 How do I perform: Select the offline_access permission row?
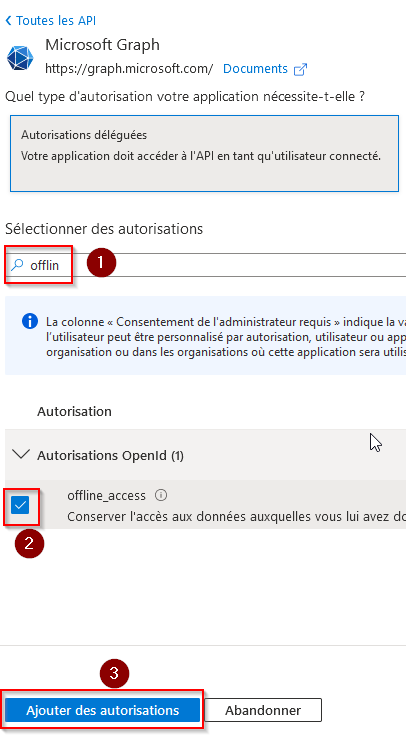click(206, 505)
